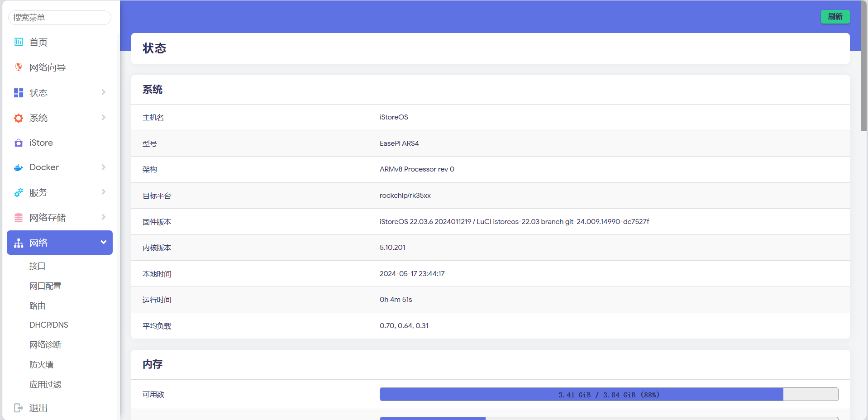Click the memory usage progress bar
868x420 pixels.
click(x=609, y=395)
